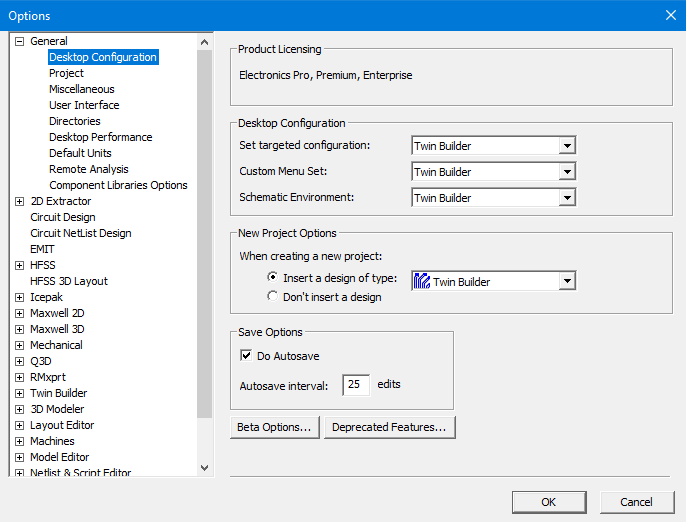Toggle the Do Autosave checkbox
The width and height of the screenshot is (686, 522).
click(246, 356)
